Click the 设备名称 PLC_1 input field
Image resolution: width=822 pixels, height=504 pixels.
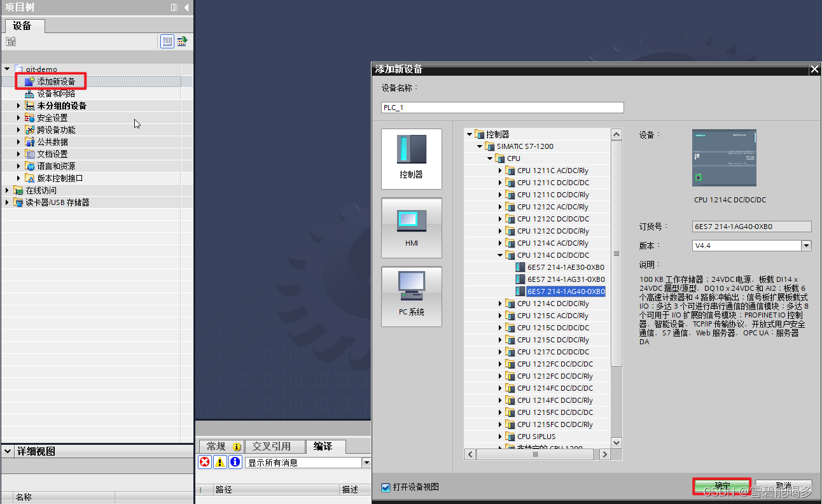click(503, 108)
